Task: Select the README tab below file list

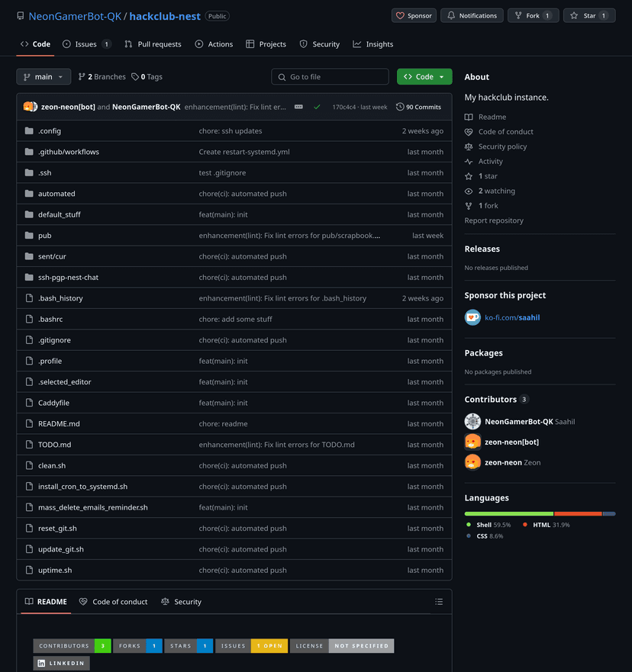Action: (46, 602)
